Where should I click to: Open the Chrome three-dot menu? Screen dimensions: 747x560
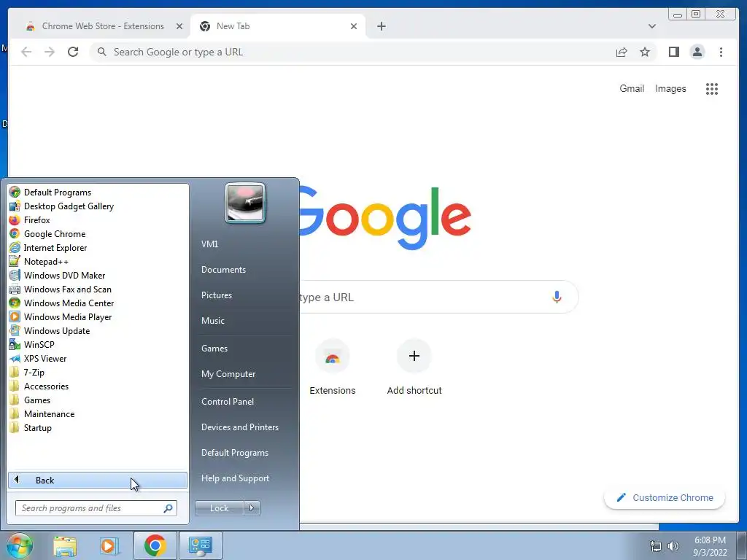(721, 52)
